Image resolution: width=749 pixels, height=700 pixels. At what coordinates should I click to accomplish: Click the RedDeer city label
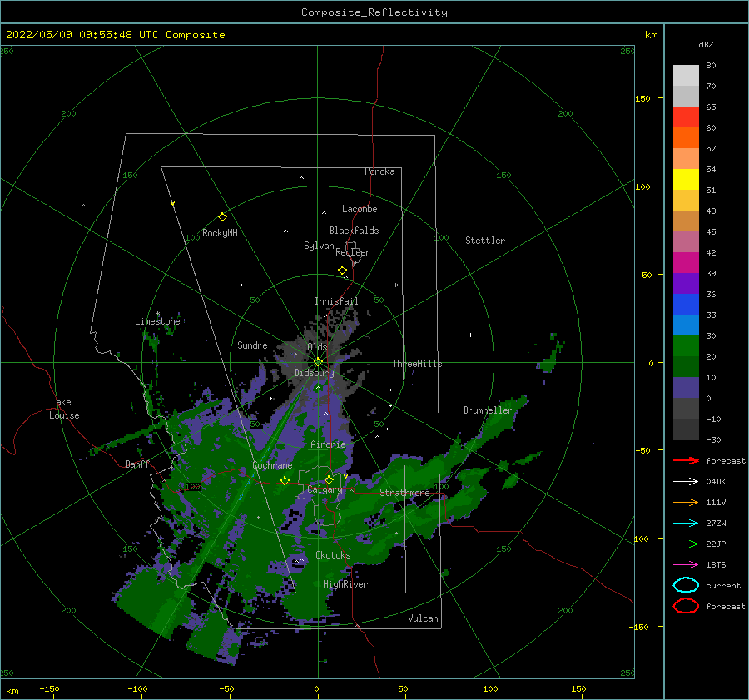pos(353,252)
